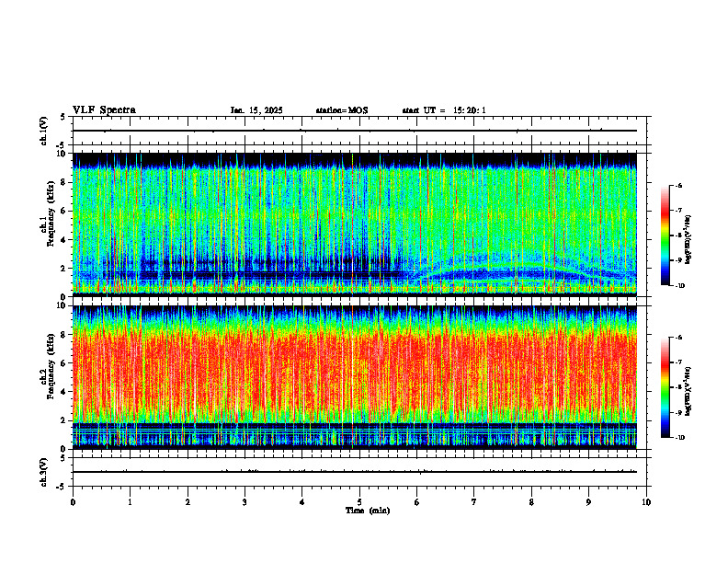Screen dimensions: 728x563
Task: Click the ch.2 spectrogram panel
Action: point(355,377)
